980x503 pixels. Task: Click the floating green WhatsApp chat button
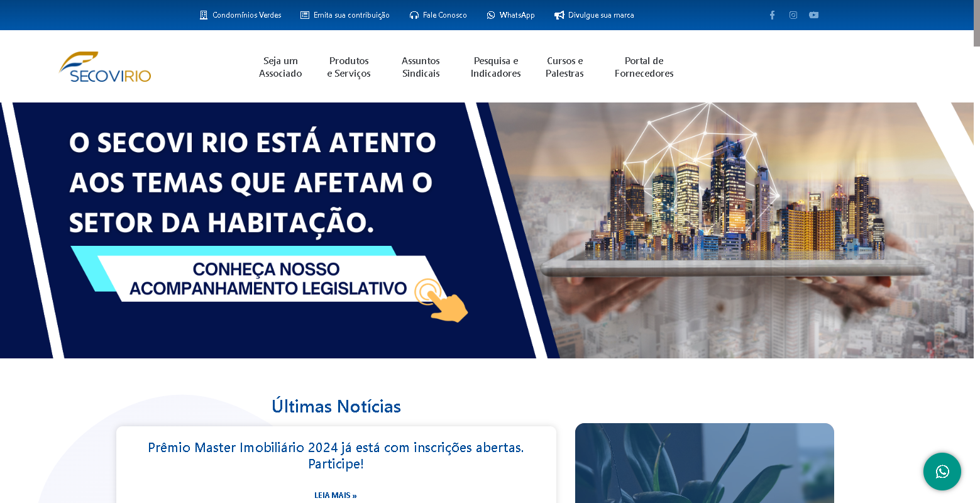tap(942, 472)
